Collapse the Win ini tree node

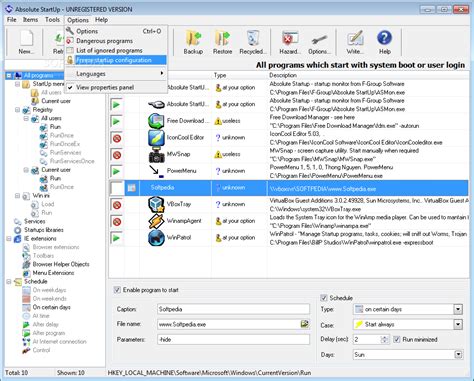(x=17, y=196)
